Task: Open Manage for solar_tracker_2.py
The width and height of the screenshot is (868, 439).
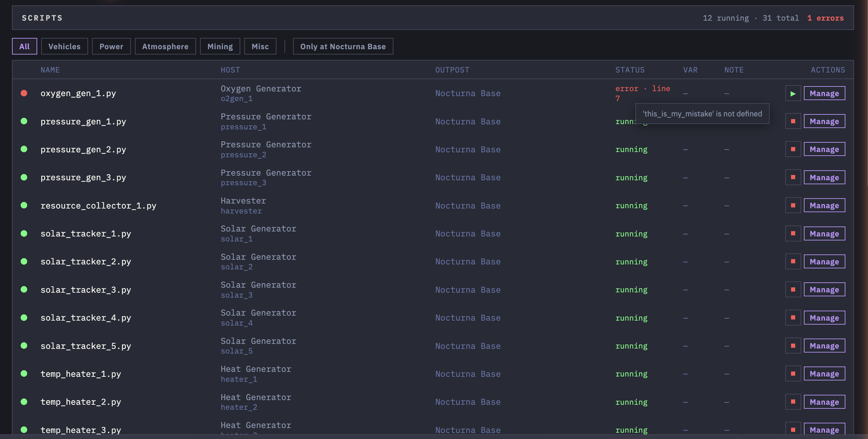Action: 824,262
